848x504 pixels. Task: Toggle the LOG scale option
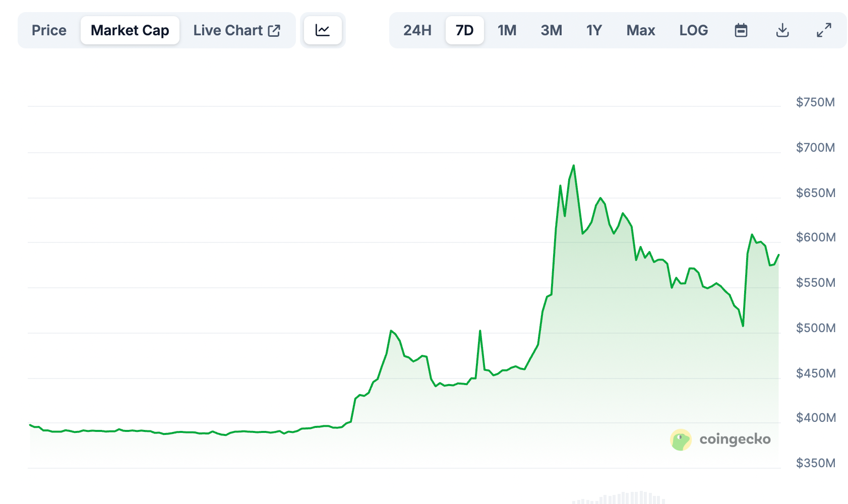[694, 30]
